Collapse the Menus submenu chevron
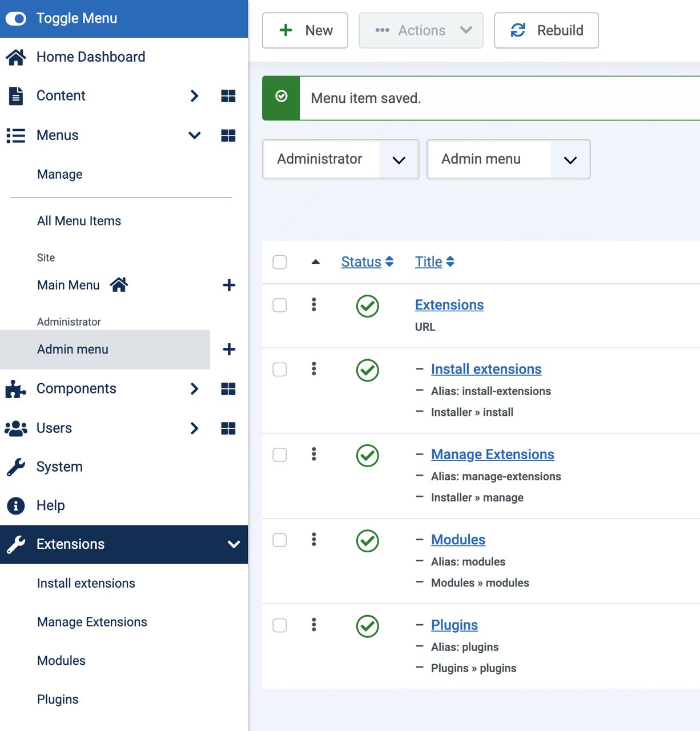 click(x=195, y=135)
